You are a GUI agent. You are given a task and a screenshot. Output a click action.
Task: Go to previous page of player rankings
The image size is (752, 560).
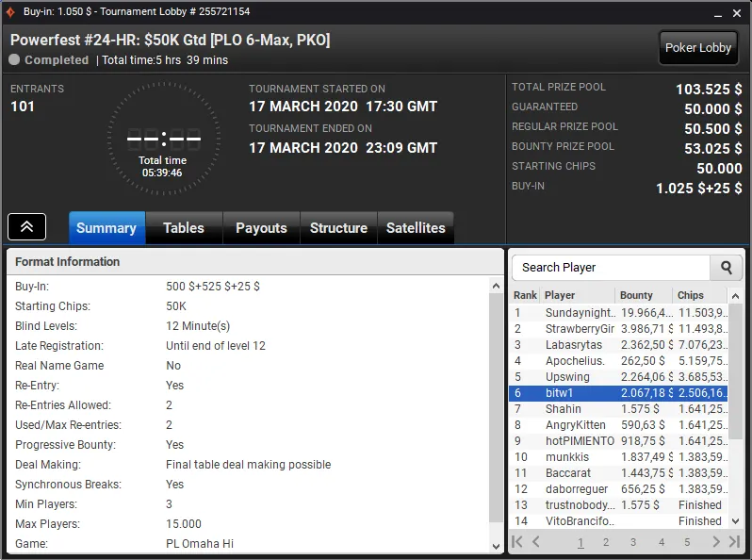536,542
